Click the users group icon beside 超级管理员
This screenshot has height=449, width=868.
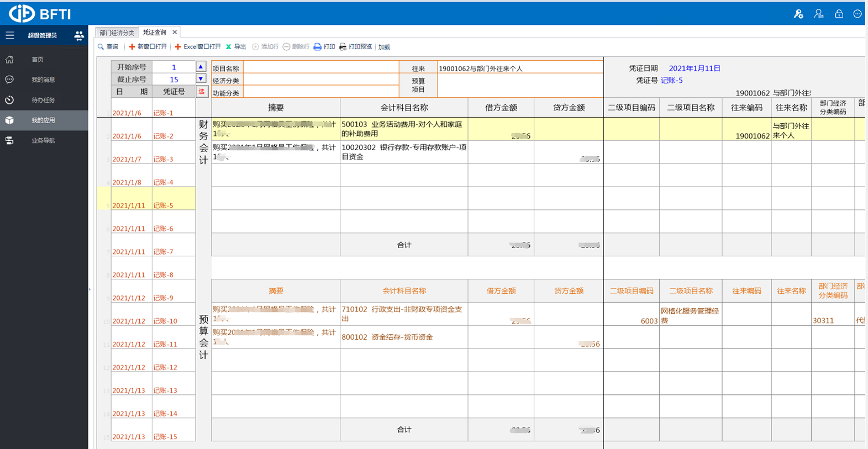[79, 36]
